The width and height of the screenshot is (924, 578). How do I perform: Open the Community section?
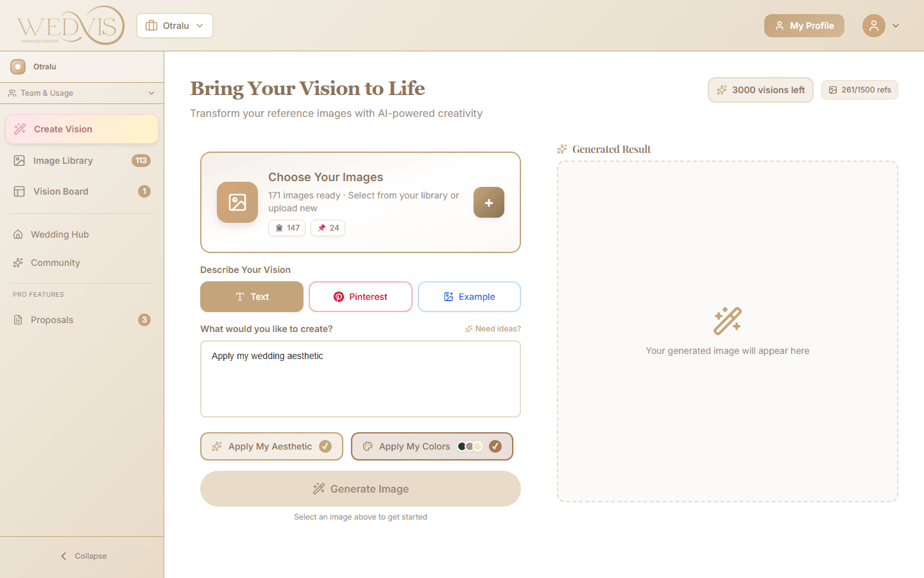pyautogui.click(x=55, y=263)
